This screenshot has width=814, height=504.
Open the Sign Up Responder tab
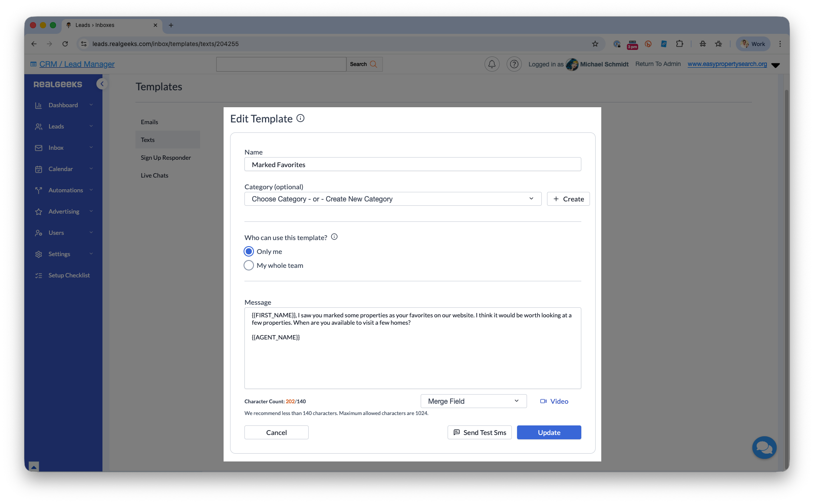tap(166, 158)
